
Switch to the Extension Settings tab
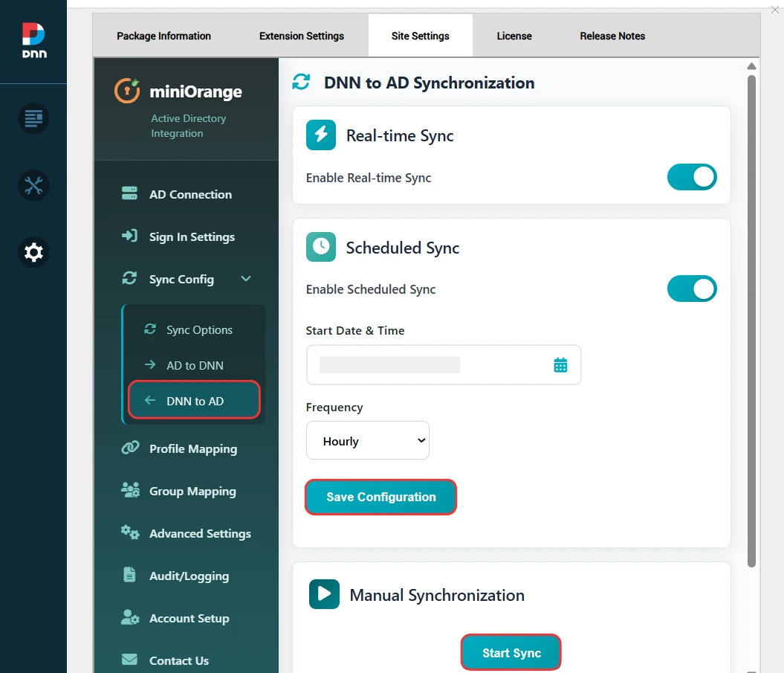[x=302, y=36]
